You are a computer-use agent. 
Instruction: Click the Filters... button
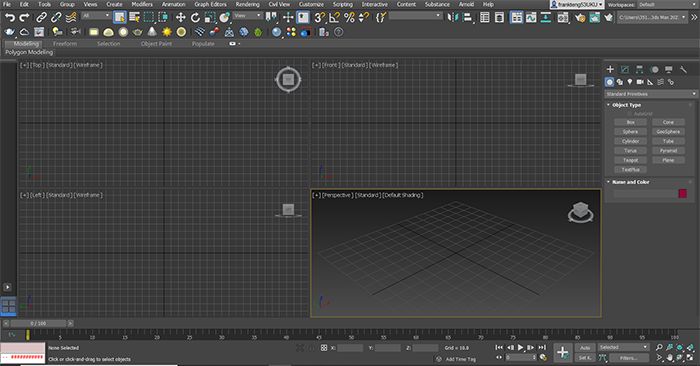point(628,358)
